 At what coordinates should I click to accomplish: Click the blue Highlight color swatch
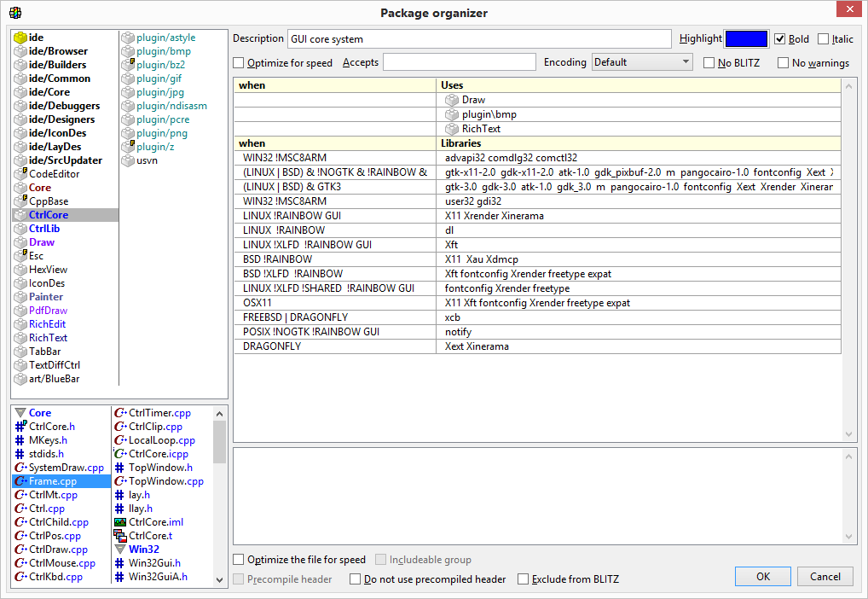pyautogui.click(x=745, y=39)
